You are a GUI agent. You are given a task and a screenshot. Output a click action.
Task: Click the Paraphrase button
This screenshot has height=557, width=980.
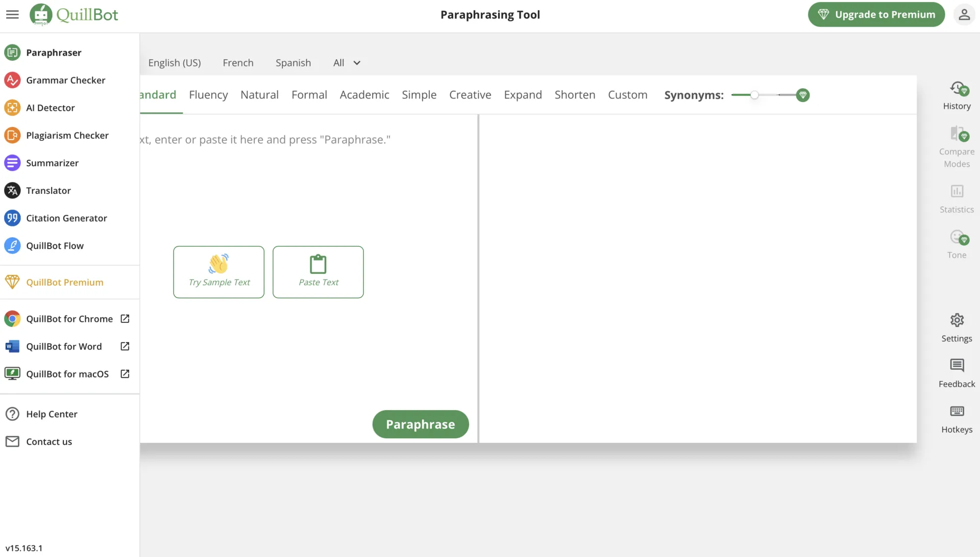pos(421,424)
